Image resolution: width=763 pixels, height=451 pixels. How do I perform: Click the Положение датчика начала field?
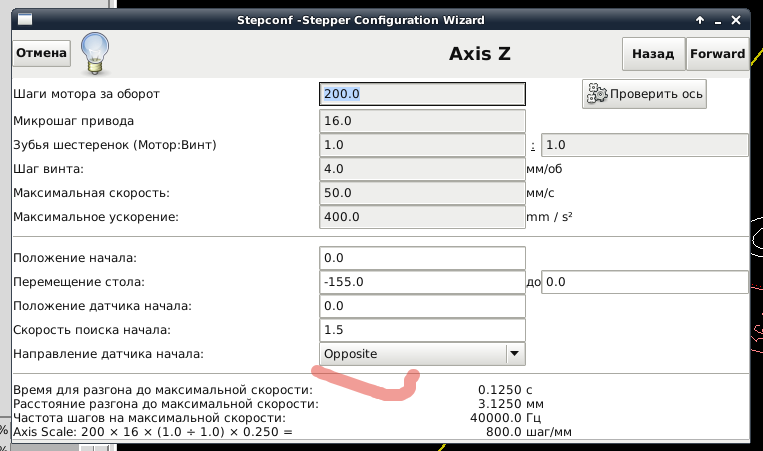[x=422, y=306]
